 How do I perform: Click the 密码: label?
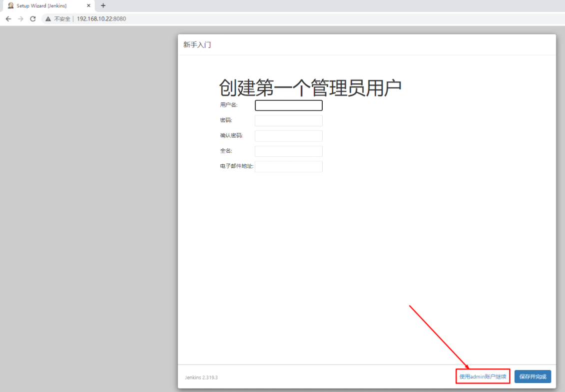226,120
